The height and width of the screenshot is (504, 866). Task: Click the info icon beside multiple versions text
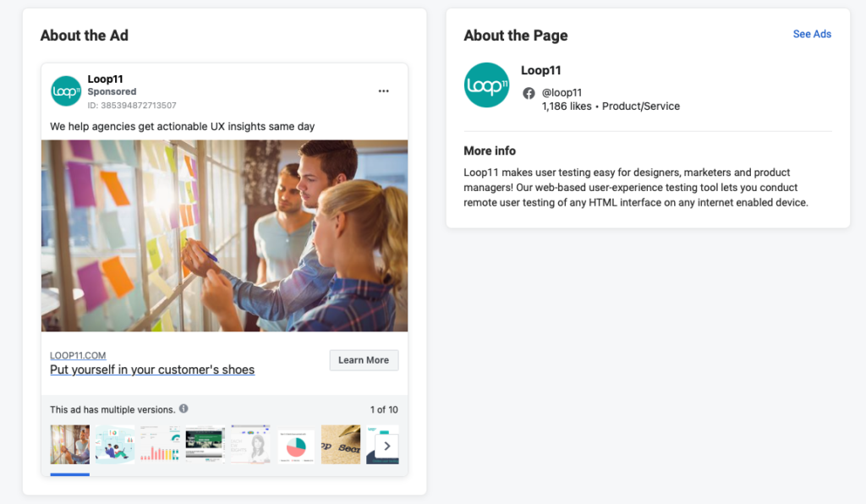pyautogui.click(x=184, y=409)
